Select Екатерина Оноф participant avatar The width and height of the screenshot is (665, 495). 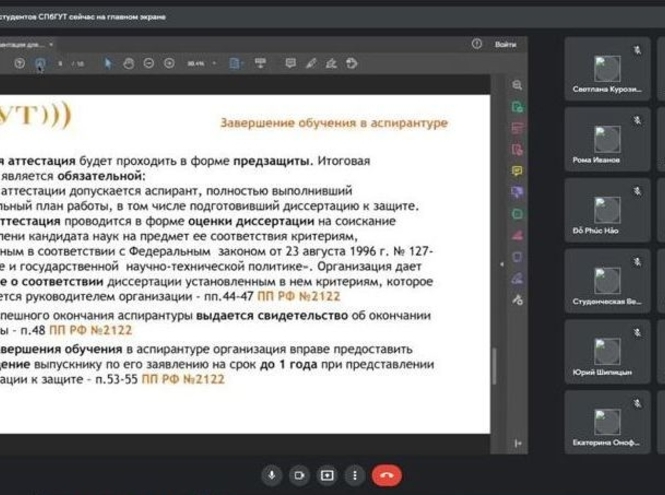point(607,422)
